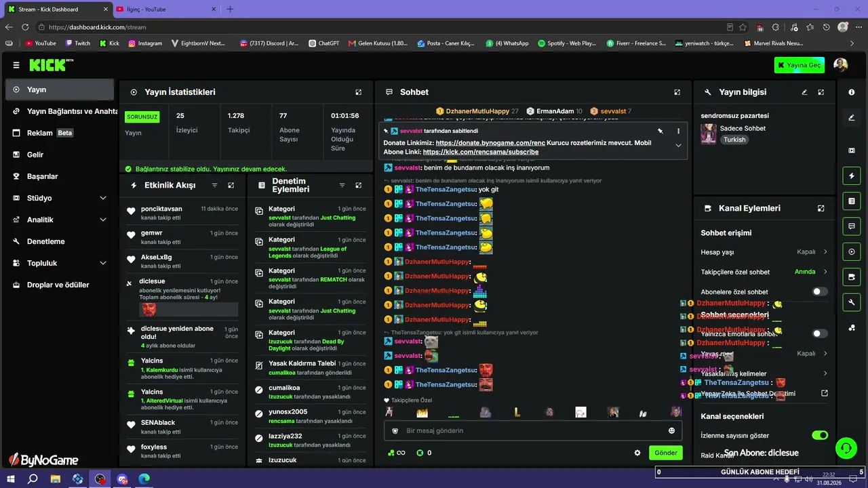
Task: Click the browser address bar
Action: [380, 27]
